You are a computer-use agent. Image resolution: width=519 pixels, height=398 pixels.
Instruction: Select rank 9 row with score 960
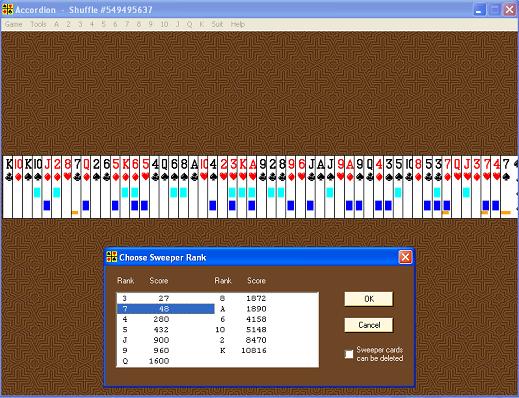click(165, 350)
